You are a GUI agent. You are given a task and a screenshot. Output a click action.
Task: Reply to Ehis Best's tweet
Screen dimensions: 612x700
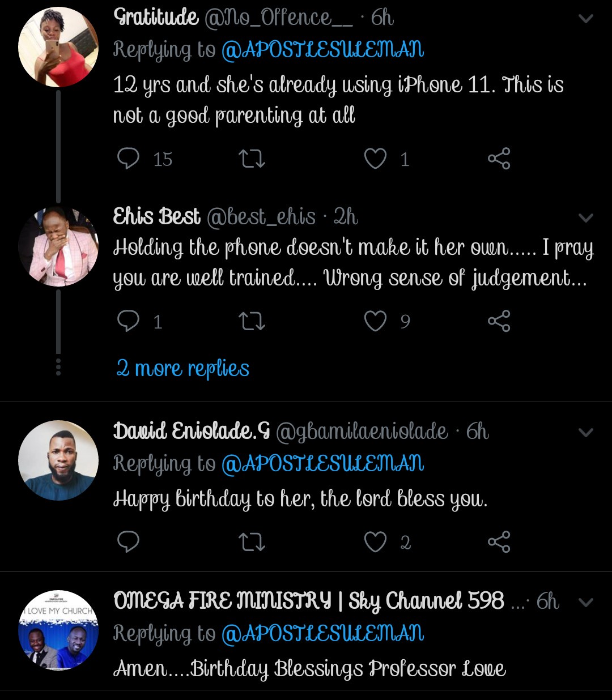click(128, 321)
